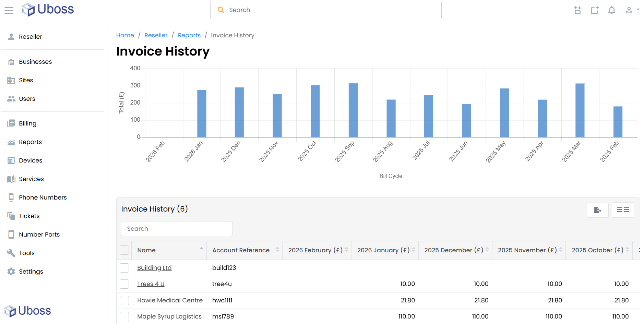Screen dimensions: 644x324
Task: Tick the Building Ltd row checkbox
Action: [x=124, y=268]
